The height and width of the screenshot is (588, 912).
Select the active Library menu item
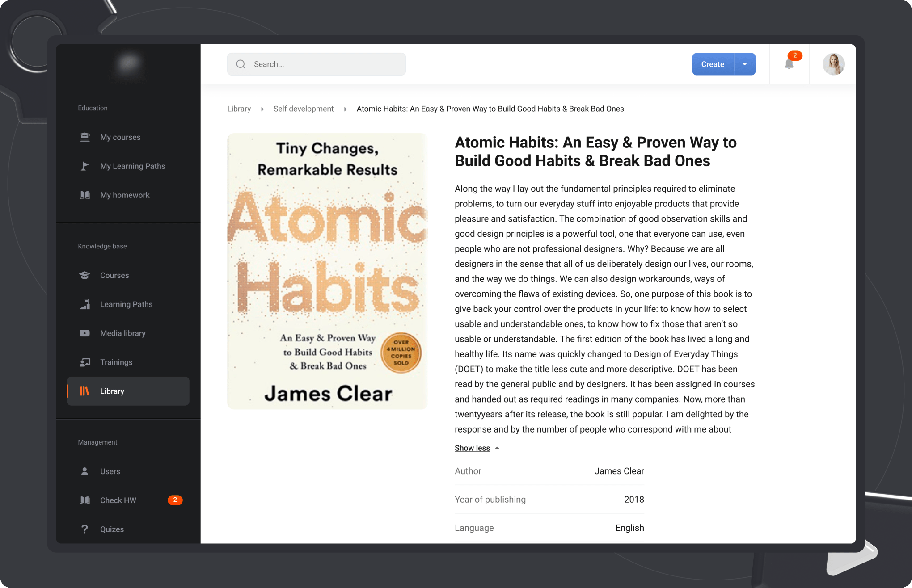pyautogui.click(x=128, y=391)
